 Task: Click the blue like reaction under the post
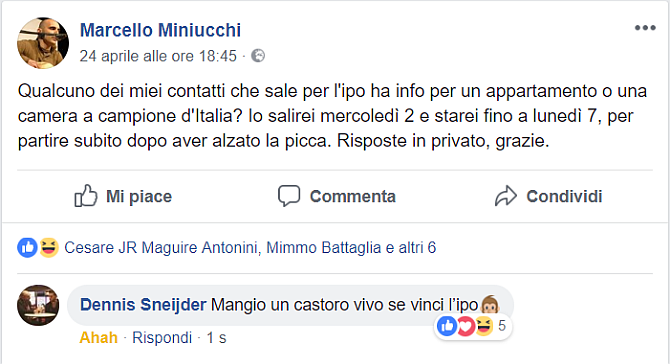[x=27, y=247]
